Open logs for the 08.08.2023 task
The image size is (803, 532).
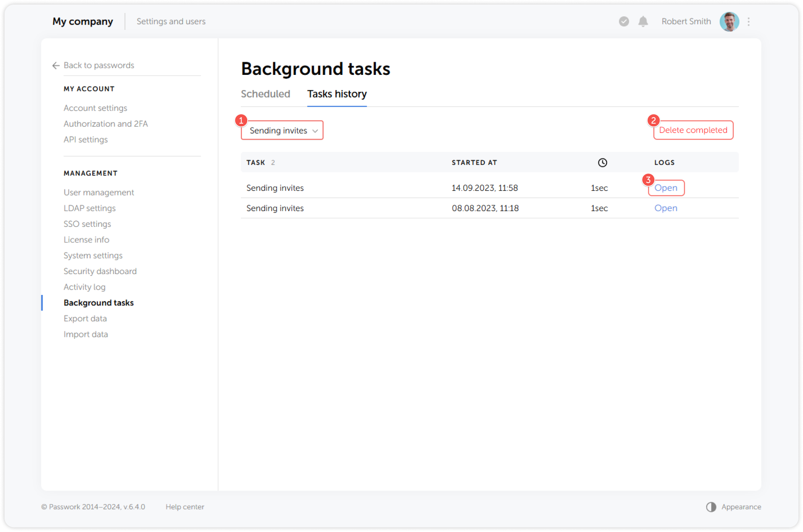click(x=666, y=208)
